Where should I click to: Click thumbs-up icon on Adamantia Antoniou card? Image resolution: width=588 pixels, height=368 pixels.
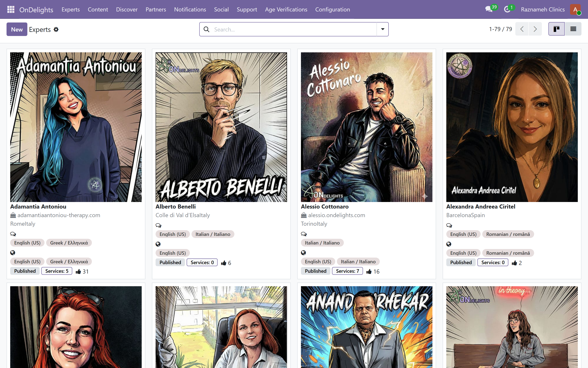tap(78, 272)
